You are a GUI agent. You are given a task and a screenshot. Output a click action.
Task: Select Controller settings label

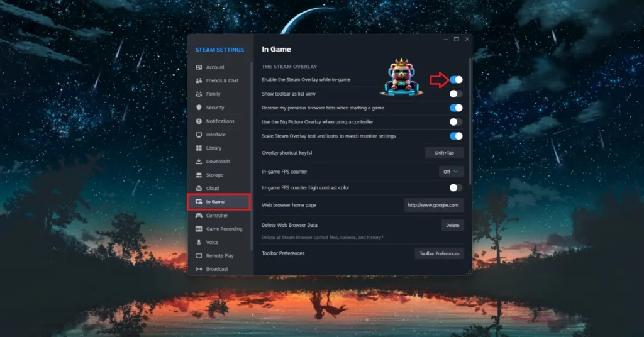pos(217,216)
